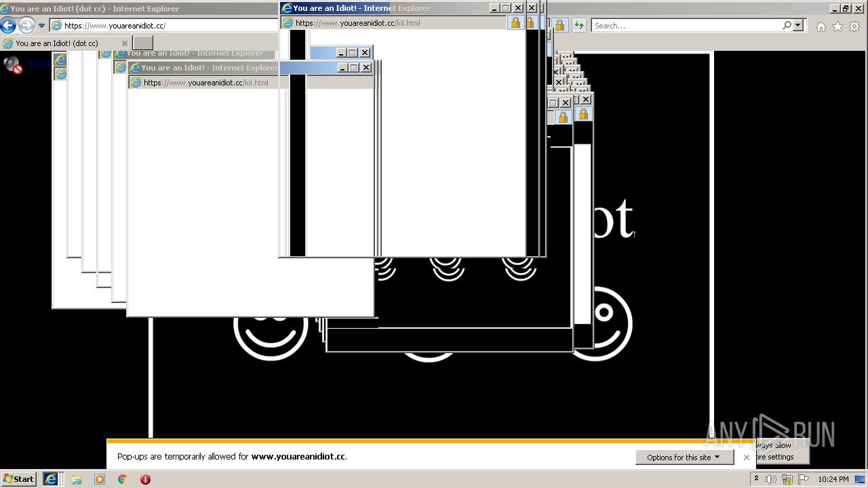Image resolution: width=868 pixels, height=488 pixels.
Task: Close the middle popup with lol.html address
Action: pos(366,68)
